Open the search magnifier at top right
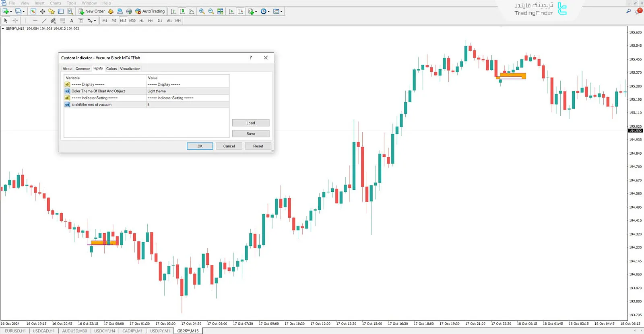 click(x=628, y=11)
